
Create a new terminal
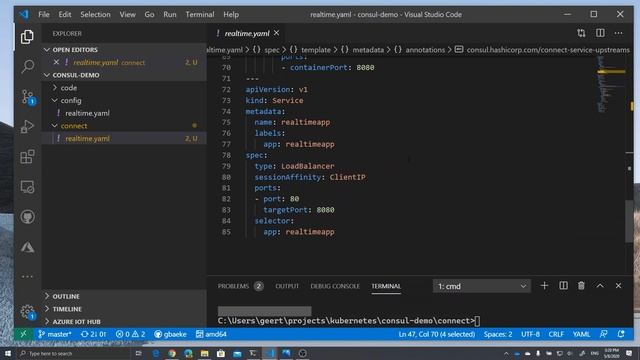coord(544,286)
